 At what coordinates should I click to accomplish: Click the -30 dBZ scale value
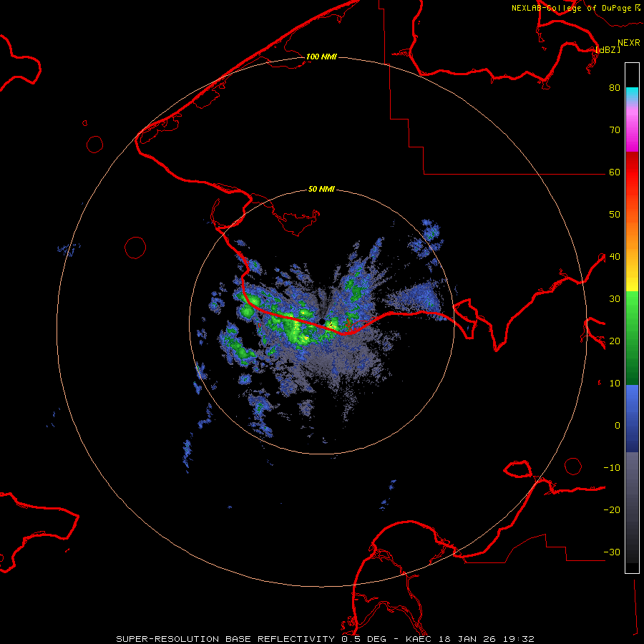point(612,552)
